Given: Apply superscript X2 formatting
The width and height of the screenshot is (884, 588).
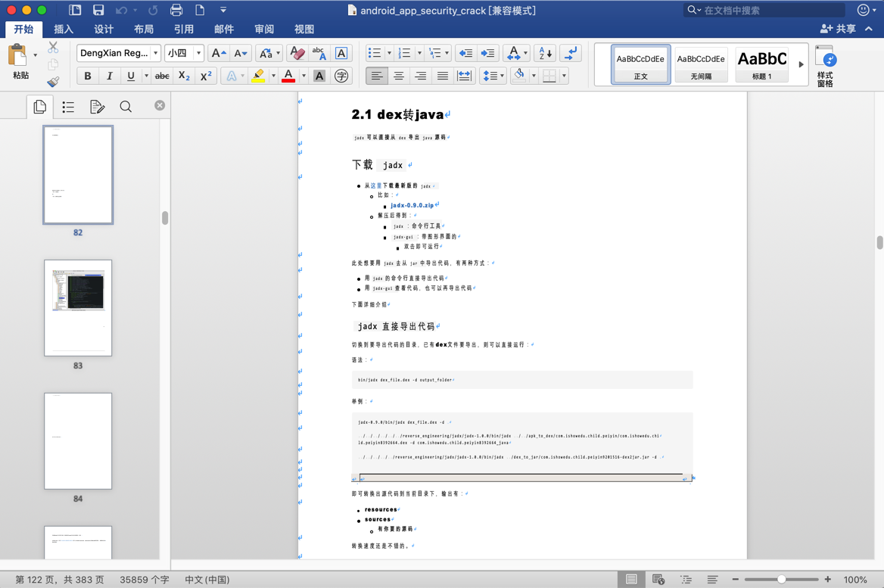Looking at the screenshot, I should coord(206,76).
